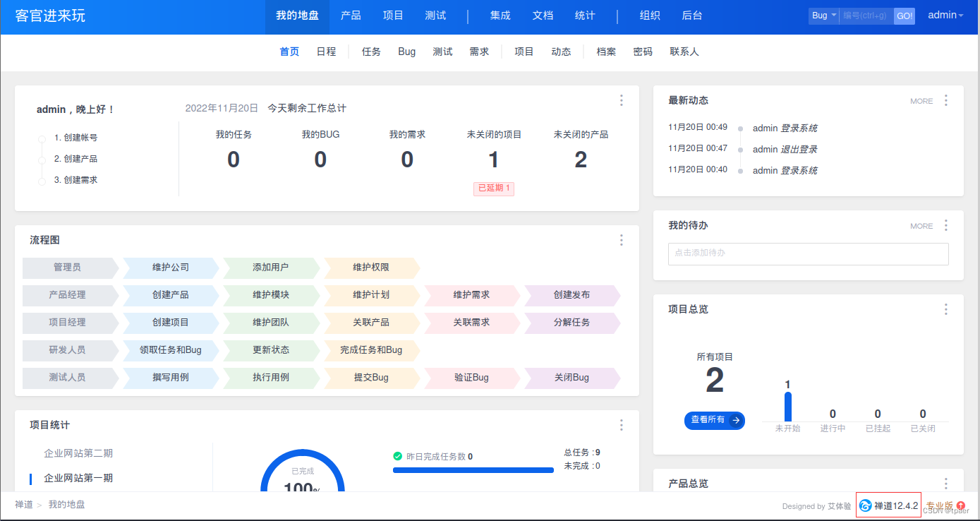
Task: Click the 点击添加待办 input field
Action: point(809,254)
